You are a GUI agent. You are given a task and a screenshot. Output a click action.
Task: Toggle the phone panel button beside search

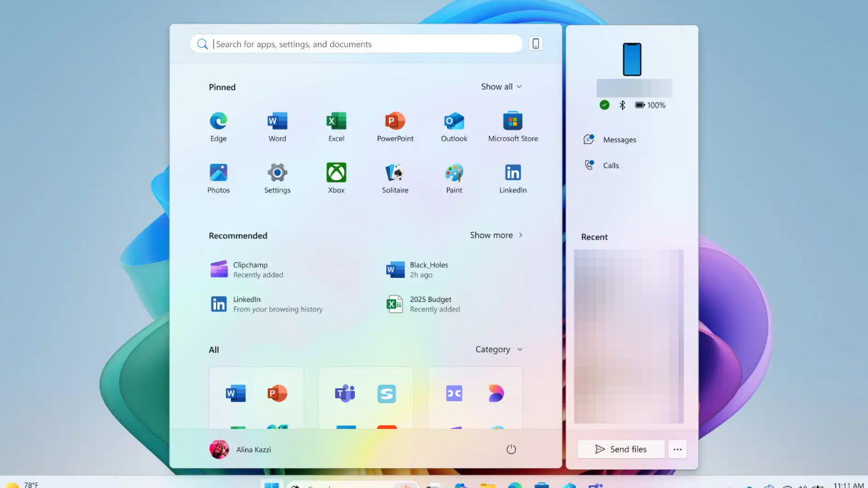[536, 44]
